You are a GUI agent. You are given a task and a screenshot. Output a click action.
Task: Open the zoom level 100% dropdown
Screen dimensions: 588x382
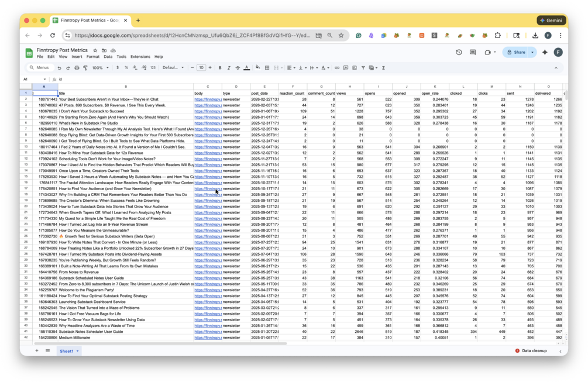click(x=100, y=68)
